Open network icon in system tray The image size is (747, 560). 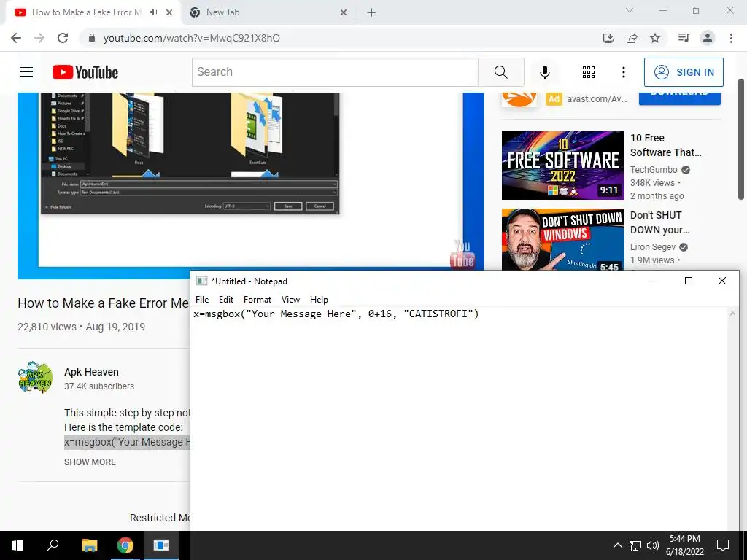(x=635, y=545)
